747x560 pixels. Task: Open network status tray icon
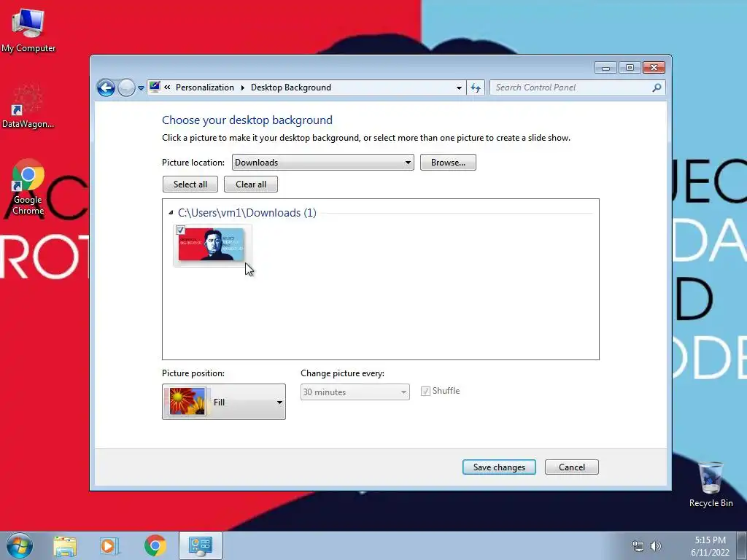pos(638,546)
